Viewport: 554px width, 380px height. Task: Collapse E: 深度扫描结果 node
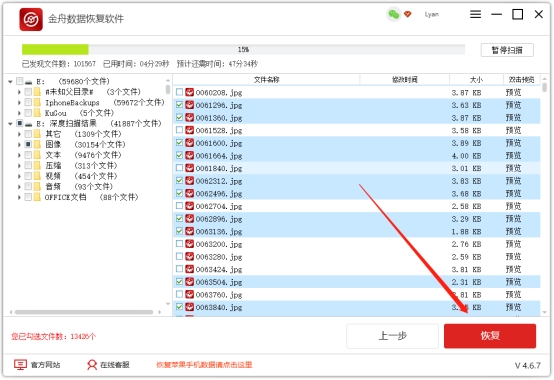click(10, 124)
